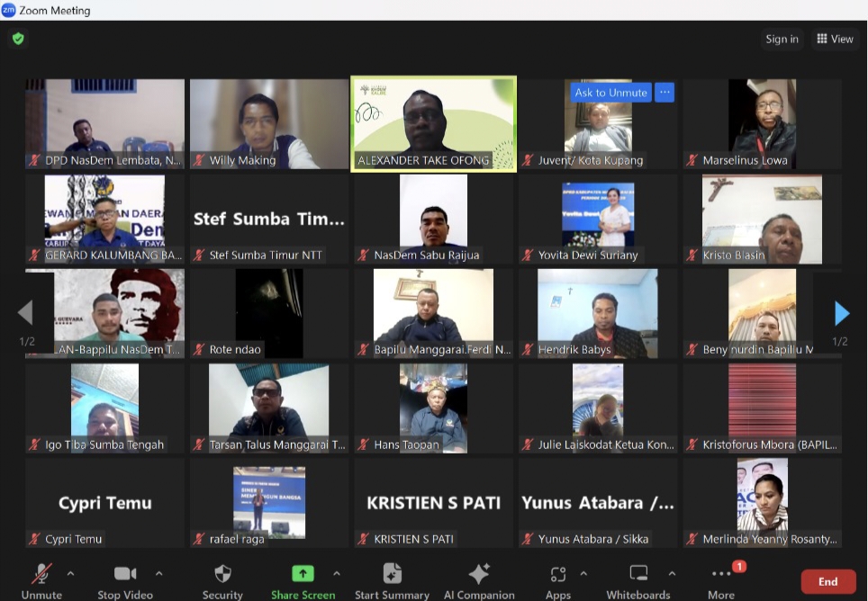
Task: Open the Security shield icon
Action: click(x=222, y=574)
